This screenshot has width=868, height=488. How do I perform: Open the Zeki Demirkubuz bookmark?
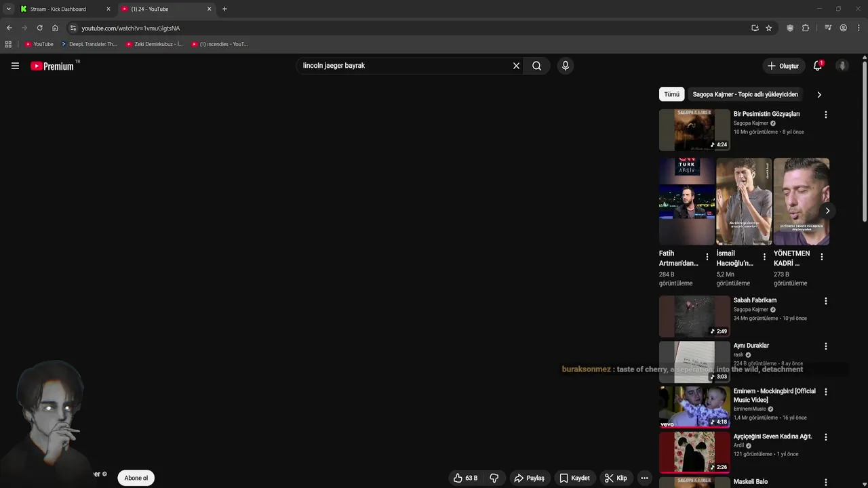pyautogui.click(x=155, y=44)
